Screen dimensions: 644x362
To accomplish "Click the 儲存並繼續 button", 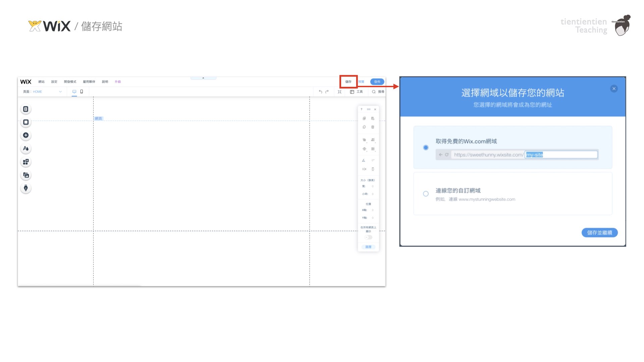I will coord(599,233).
